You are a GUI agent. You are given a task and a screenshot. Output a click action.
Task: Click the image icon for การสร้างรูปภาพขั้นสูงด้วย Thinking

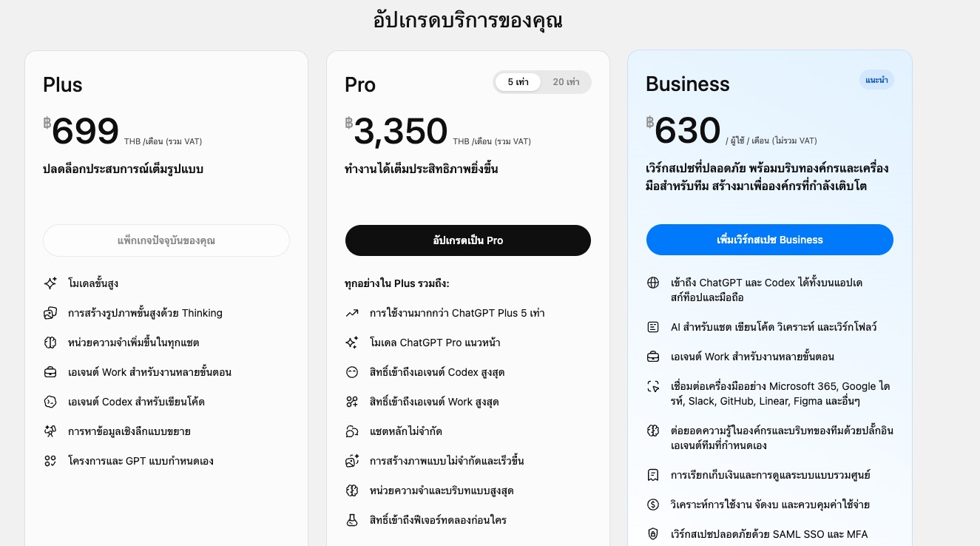click(x=50, y=313)
